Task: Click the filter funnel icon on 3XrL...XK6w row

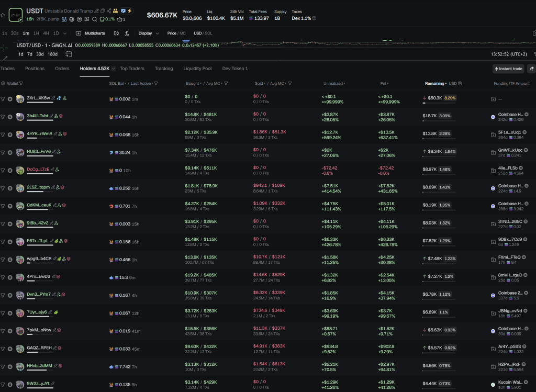Action: pyautogui.click(x=3, y=98)
